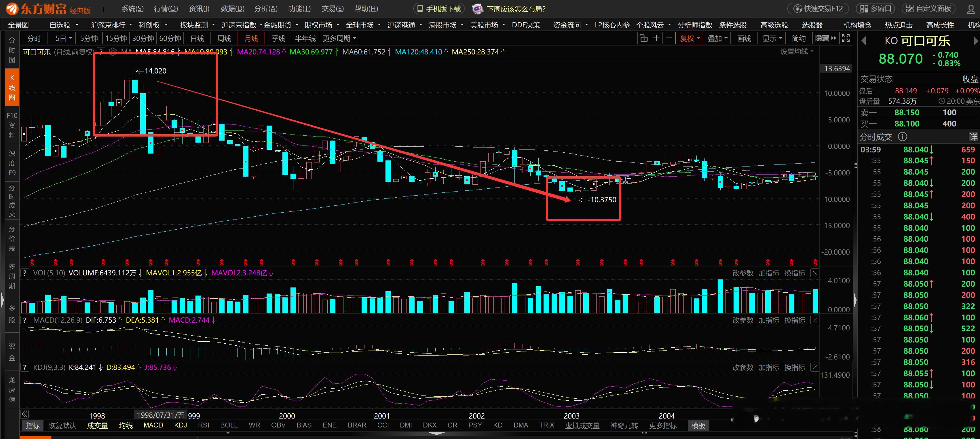Select the K线图 sidebar view
980x439 pixels.
[12, 88]
